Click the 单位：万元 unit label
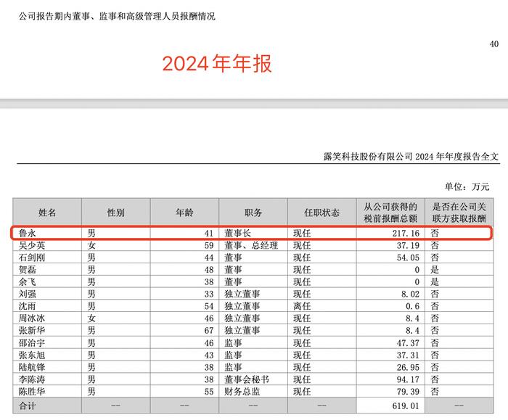Screen dimensions: 508x420 pos(467,186)
